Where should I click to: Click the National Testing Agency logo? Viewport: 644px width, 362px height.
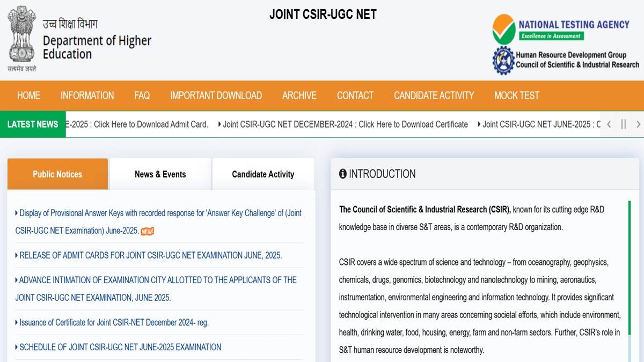click(561, 30)
